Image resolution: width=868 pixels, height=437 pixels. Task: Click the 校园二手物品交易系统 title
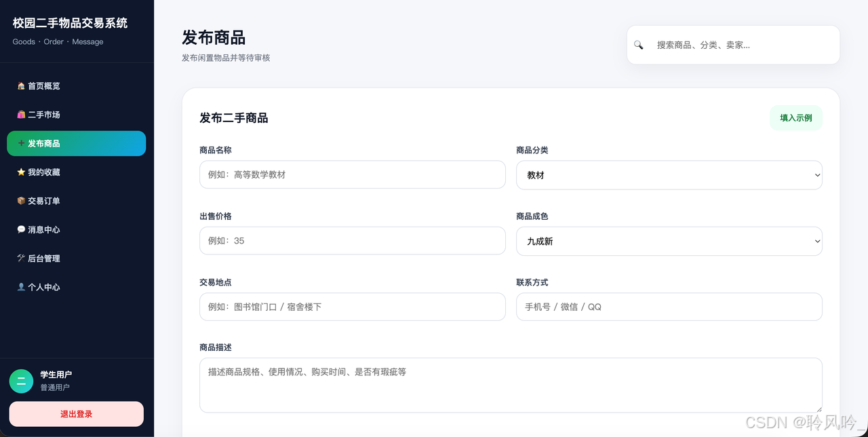point(70,23)
